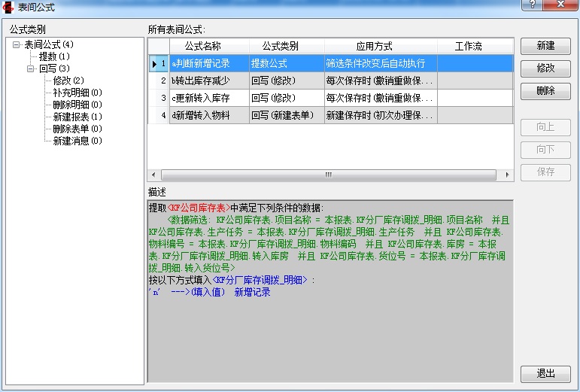Screen dimensions: 580x392
Task: Select row d新增转入物料 in formula table
Action: (208, 115)
